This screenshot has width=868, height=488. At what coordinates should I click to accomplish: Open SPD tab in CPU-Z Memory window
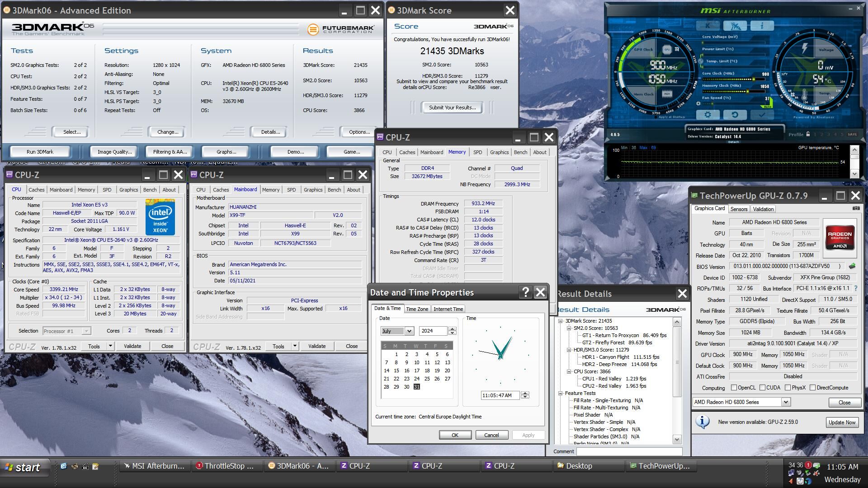pyautogui.click(x=477, y=152)
